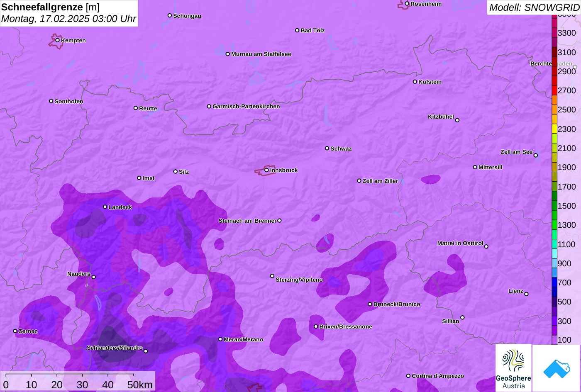Click the Schlanders/Silandro label

click(x=115, y=348)
